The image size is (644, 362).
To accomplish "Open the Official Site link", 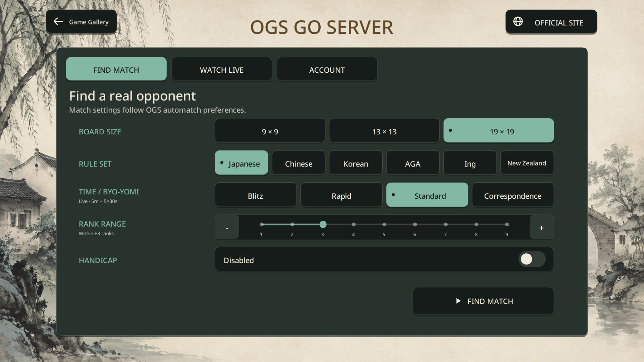I will click(551, 22).
